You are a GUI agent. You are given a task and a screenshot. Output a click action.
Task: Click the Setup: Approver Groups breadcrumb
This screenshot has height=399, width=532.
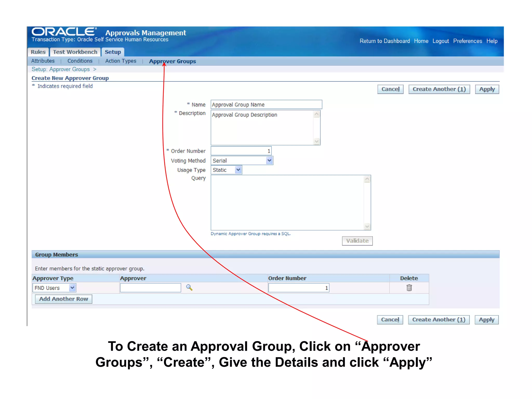tap(61, 69)
